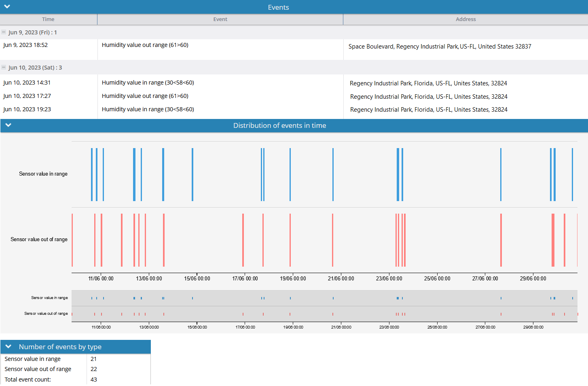
Task: Click the 17:27 'Humidity value out range' event
Action: click(x=145, y=96)
